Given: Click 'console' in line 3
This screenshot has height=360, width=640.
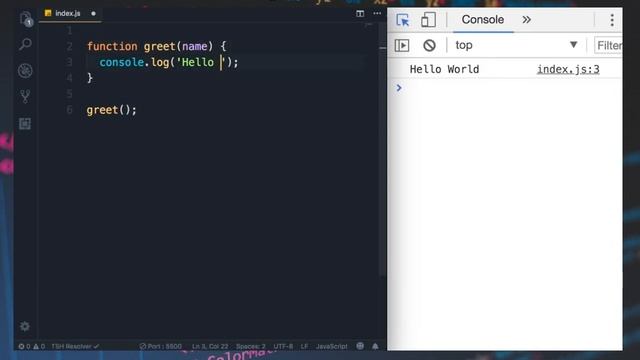Looking at the screenshot, I should pyautogui.click(x=122, y=62).
